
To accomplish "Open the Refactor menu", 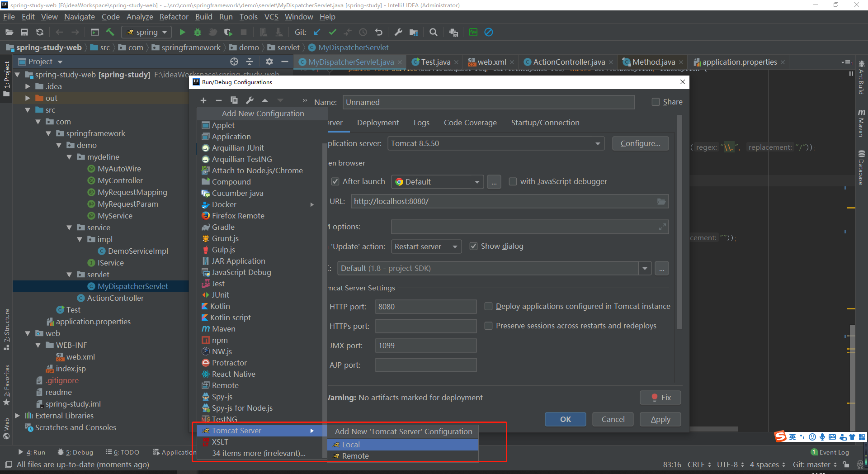I will (x=174, y=17).
